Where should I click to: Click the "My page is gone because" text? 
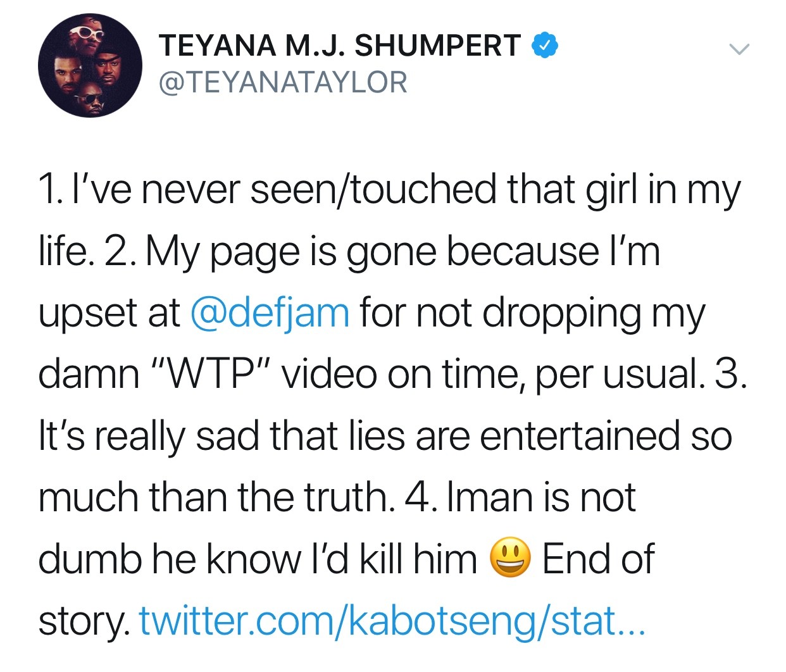pos(372,252)
